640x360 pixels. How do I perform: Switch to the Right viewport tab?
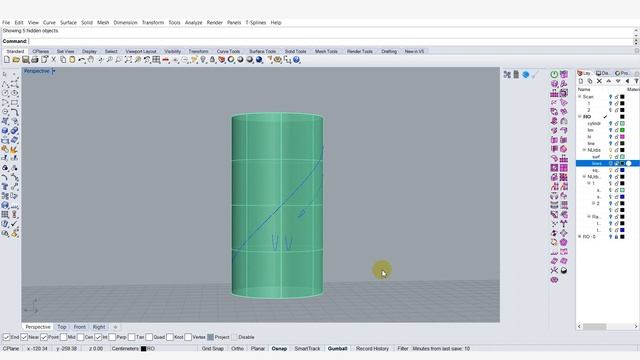click(99, 327)
